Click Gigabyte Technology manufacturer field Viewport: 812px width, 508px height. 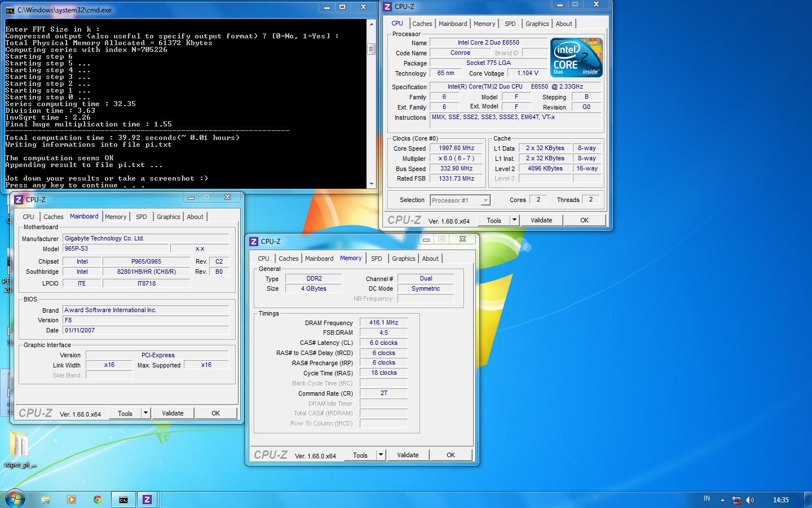(x=146, y=238)
